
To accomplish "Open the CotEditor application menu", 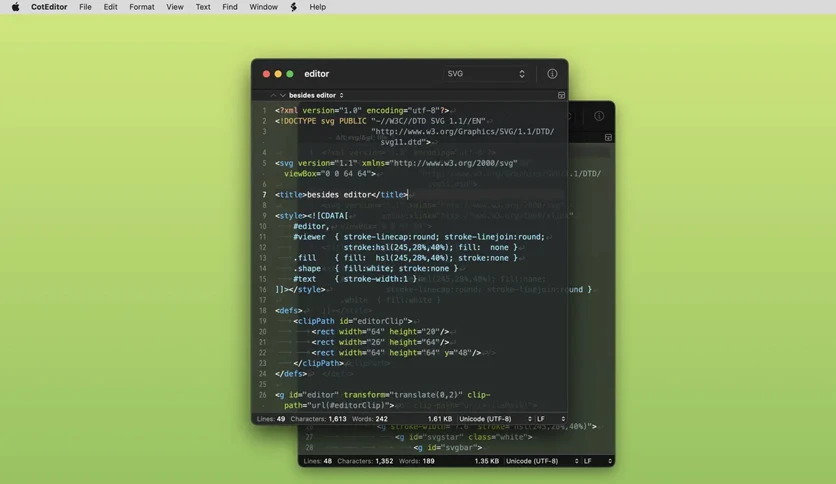I will [49, 7].
